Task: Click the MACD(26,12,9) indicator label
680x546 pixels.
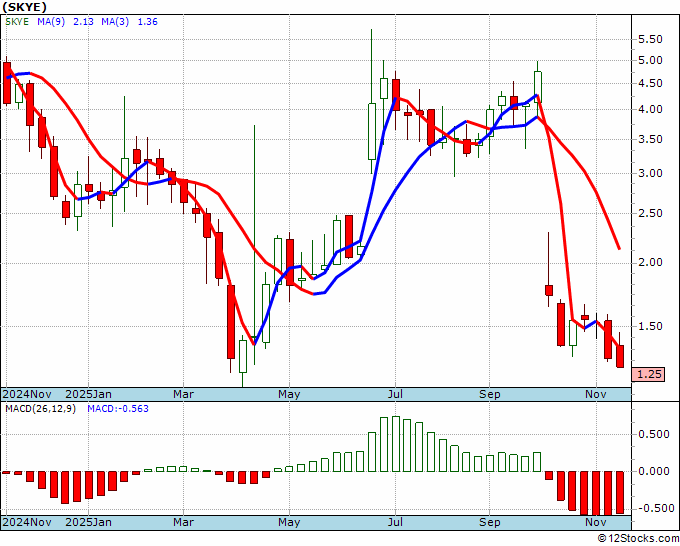Action: pyautogui.click(x=40, y=409)
